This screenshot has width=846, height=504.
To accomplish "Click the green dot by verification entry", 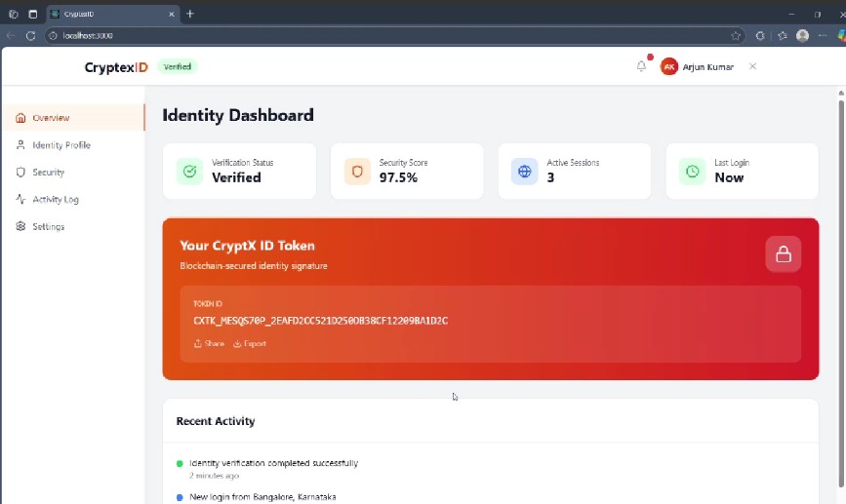I will click(x=180, y=463).
